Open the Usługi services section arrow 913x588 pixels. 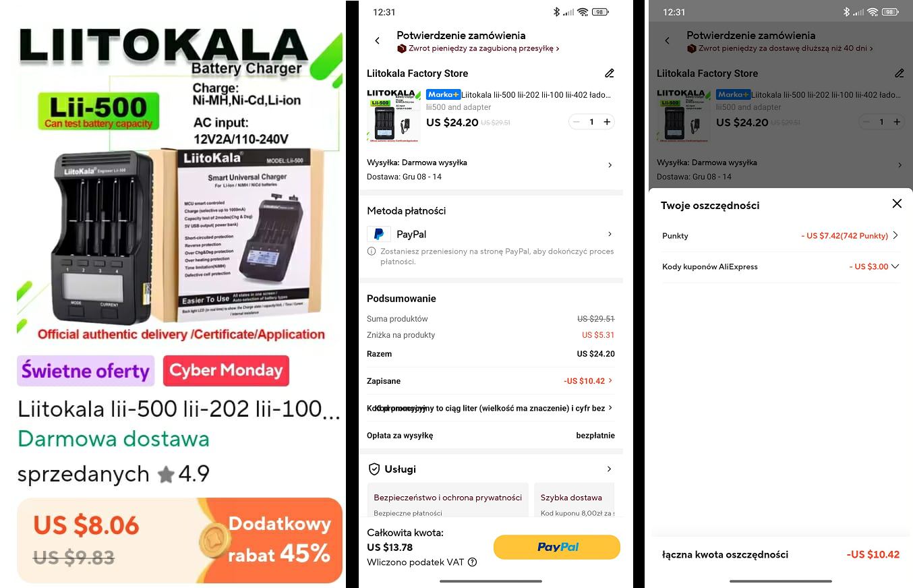(609, 469)
